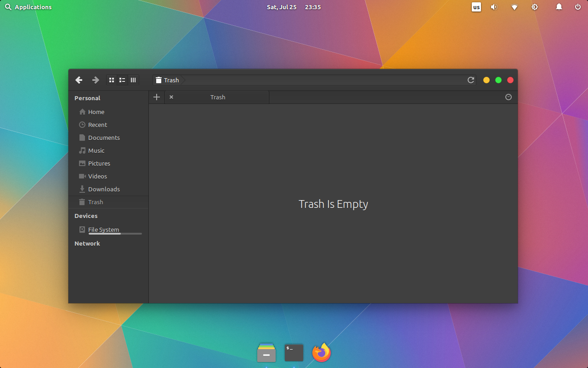Go forward with the right arrow button

[x=96, y=80]
